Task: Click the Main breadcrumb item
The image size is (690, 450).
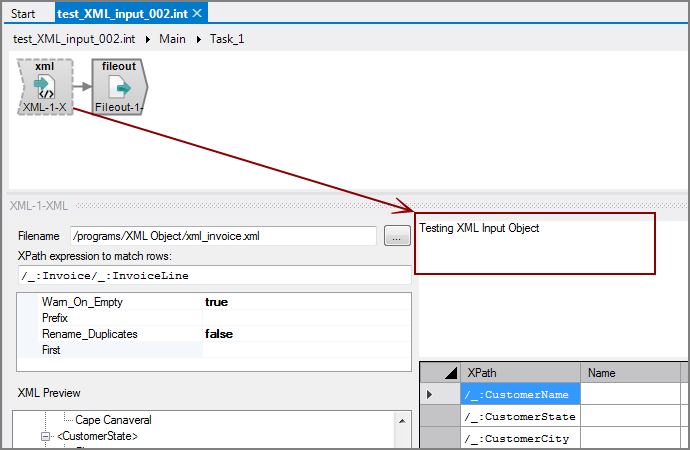Action: [x=172, y=39]
